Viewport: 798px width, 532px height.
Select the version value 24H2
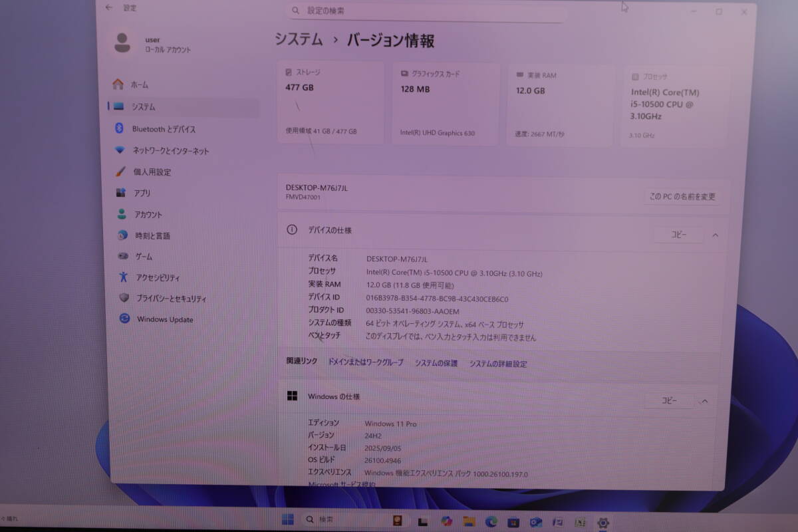pos(372,436)
